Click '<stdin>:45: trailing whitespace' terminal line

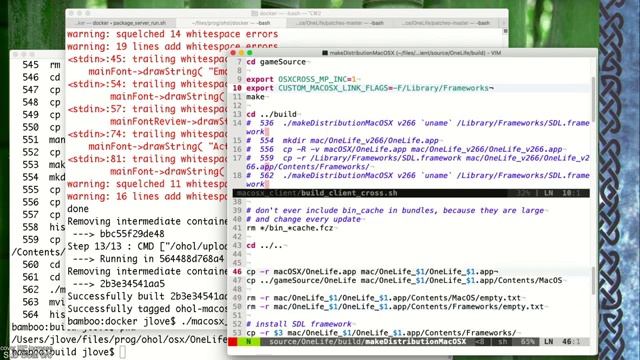[147, 59]
